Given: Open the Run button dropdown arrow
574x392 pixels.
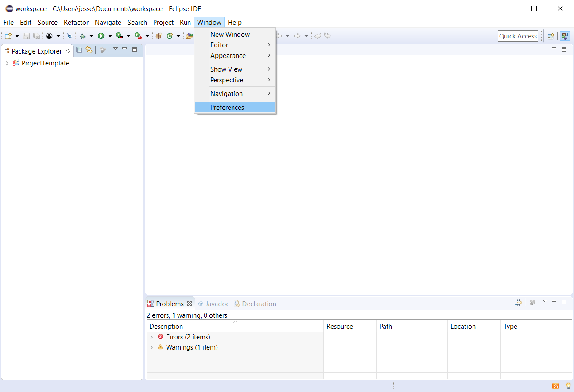Looking at the screenshot, I should coord(110,35).
